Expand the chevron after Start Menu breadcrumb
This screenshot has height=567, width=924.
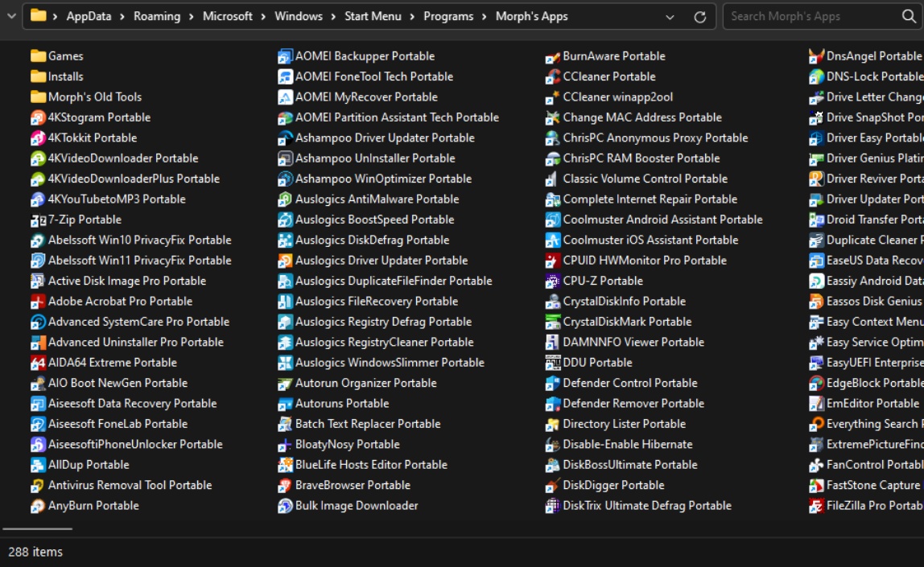(x=412, y=16)
